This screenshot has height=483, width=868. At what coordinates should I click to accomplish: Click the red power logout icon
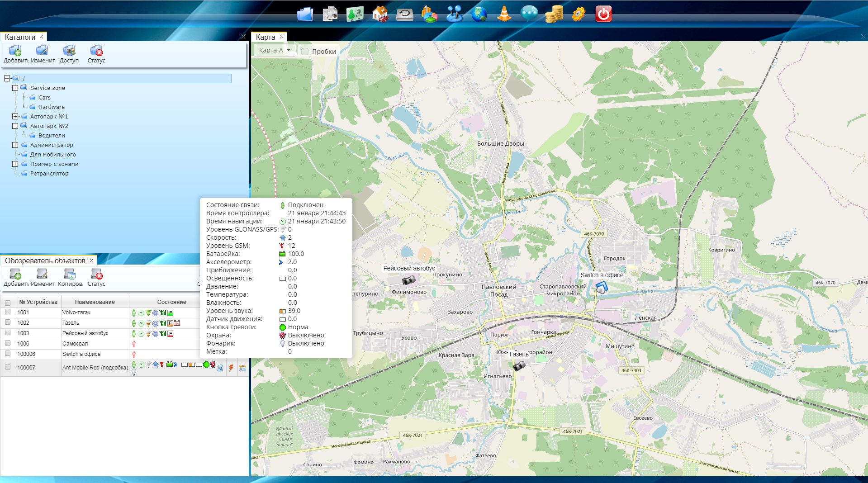click(603, 14)
